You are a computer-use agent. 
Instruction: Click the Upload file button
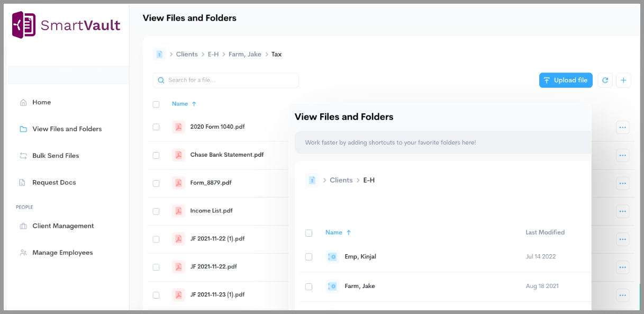[x=566, y=80]
